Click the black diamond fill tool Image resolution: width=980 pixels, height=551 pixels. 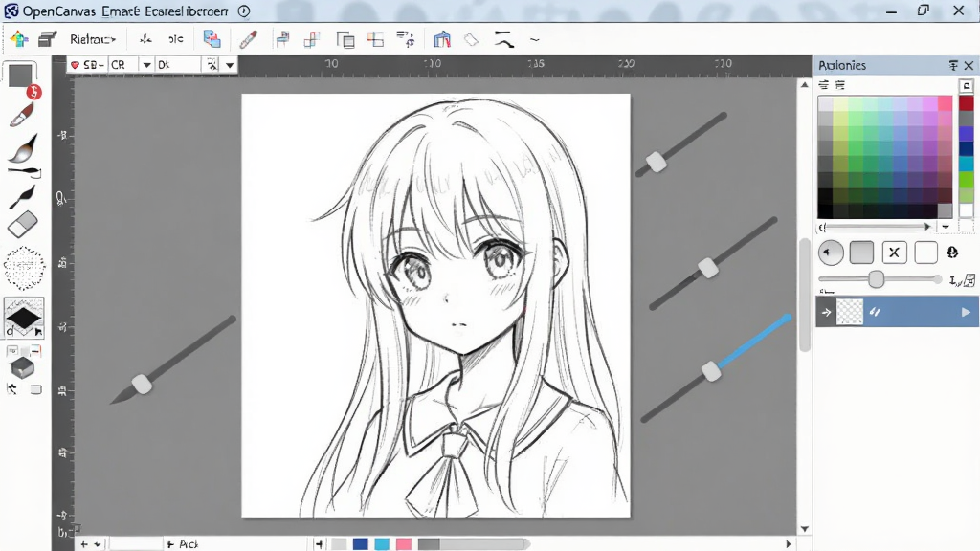tap(24, 317)
